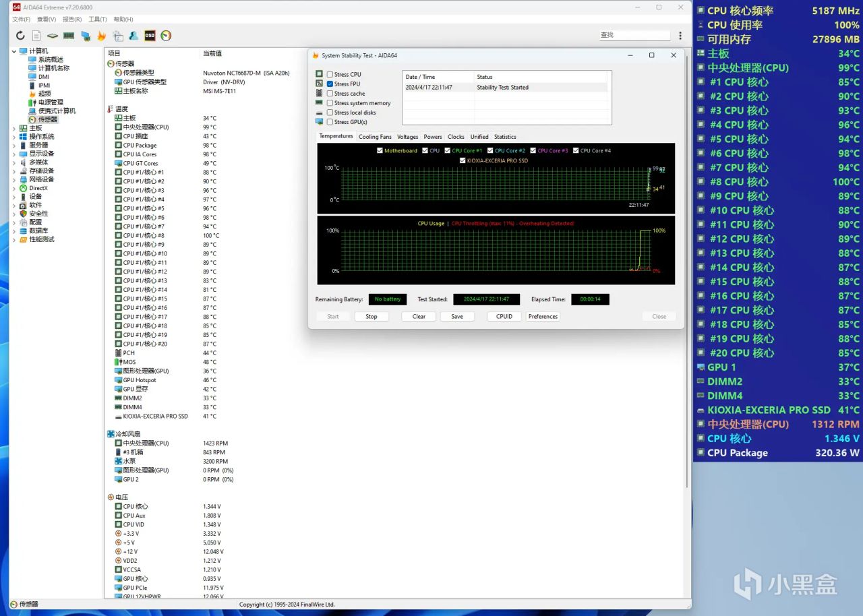Image resolution: width=863 pixels, height=616 pixels.
Task: Launch the System Stability Test flame icon
Action: 102,36
